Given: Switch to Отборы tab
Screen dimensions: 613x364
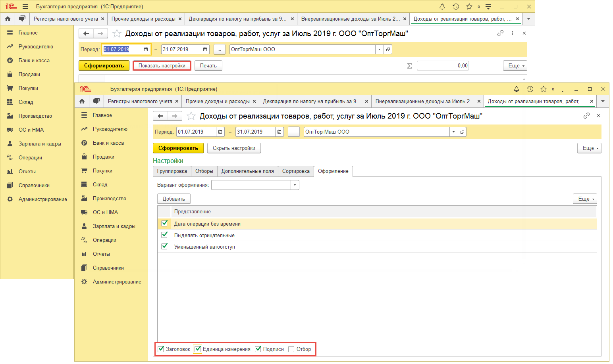Looking at the screenshot, I should click(x=204, y=171).
